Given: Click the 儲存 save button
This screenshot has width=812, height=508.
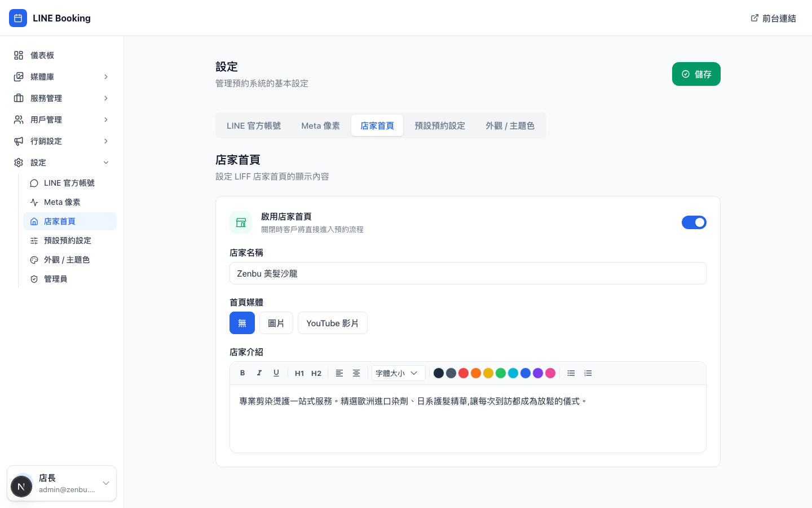Looking at the screenshot, I should pos(696,74).
